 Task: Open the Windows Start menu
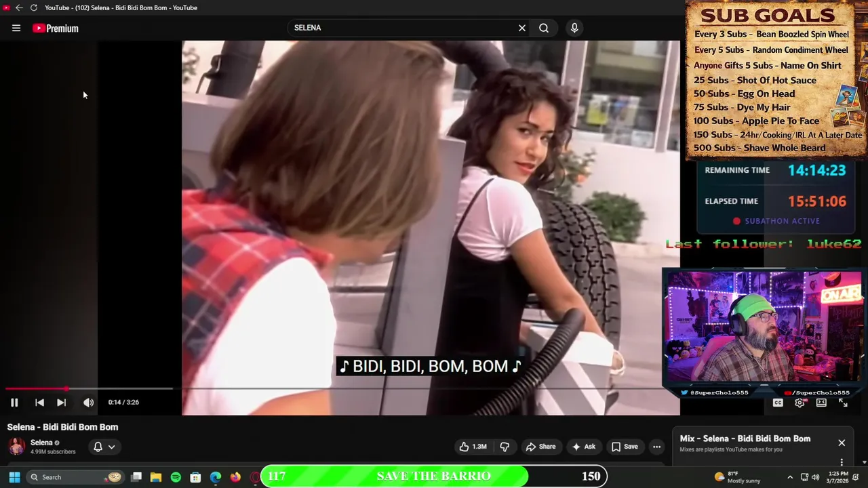pyautogui.click(x=14, y=477)
